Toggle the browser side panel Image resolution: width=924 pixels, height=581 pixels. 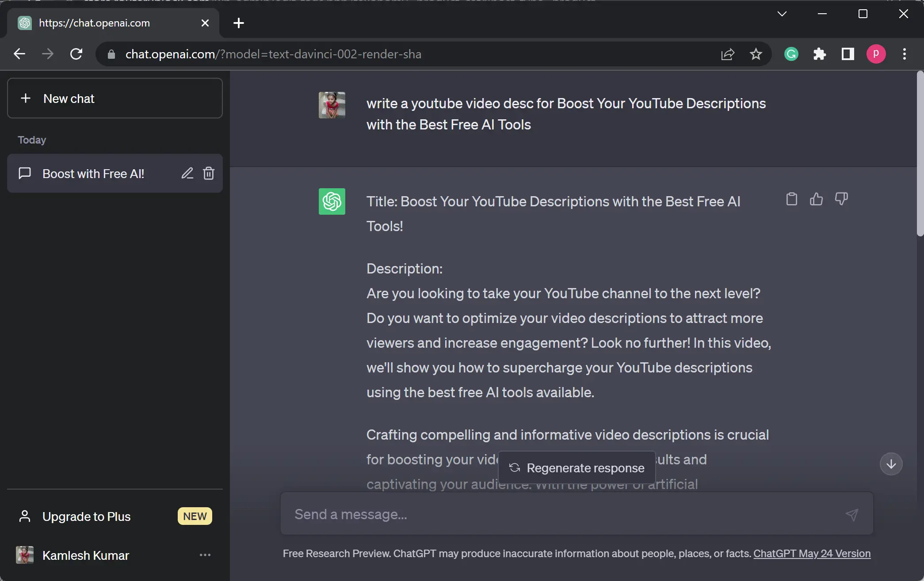pos(848,54)
